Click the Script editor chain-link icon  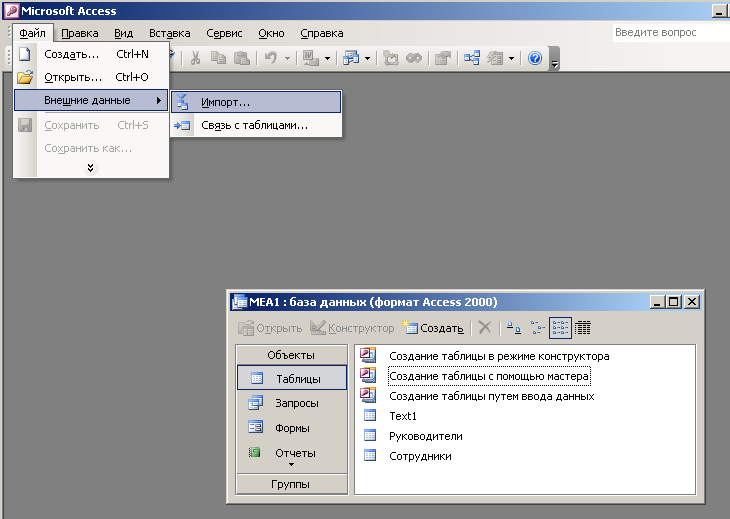[x=414, y=58]
